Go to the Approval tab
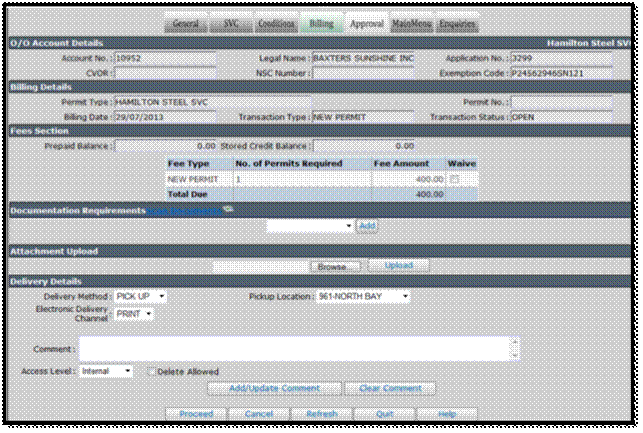 tap(367, 24)
